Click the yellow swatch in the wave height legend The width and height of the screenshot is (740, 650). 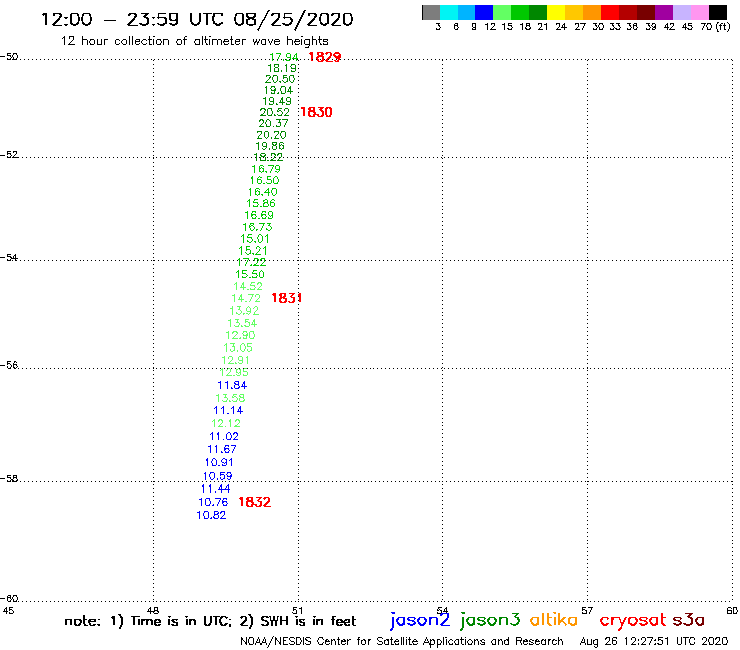tap(556, 13)
